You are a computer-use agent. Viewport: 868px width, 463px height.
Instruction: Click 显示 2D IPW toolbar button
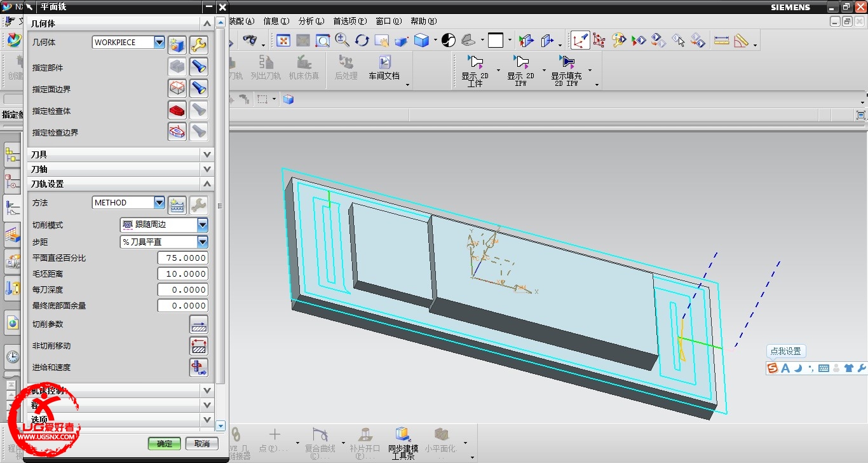pos(521,71)
